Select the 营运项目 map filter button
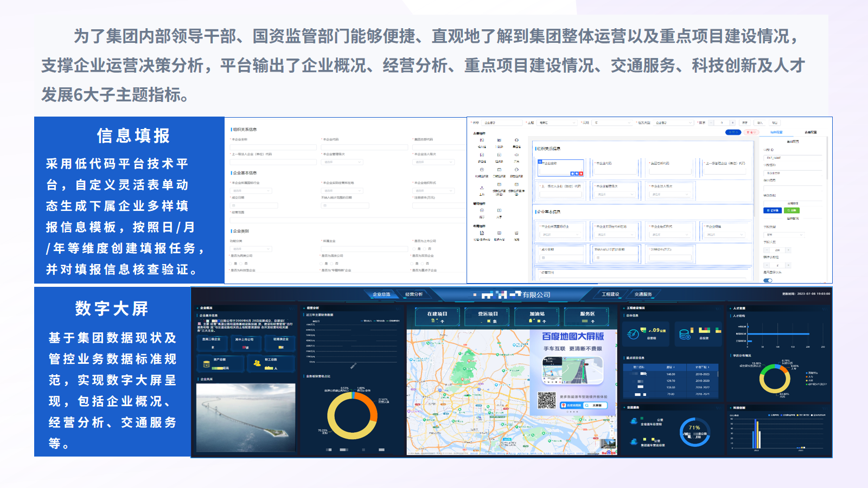Viewport: 868px width, 488px height. [x=488, y=317]
